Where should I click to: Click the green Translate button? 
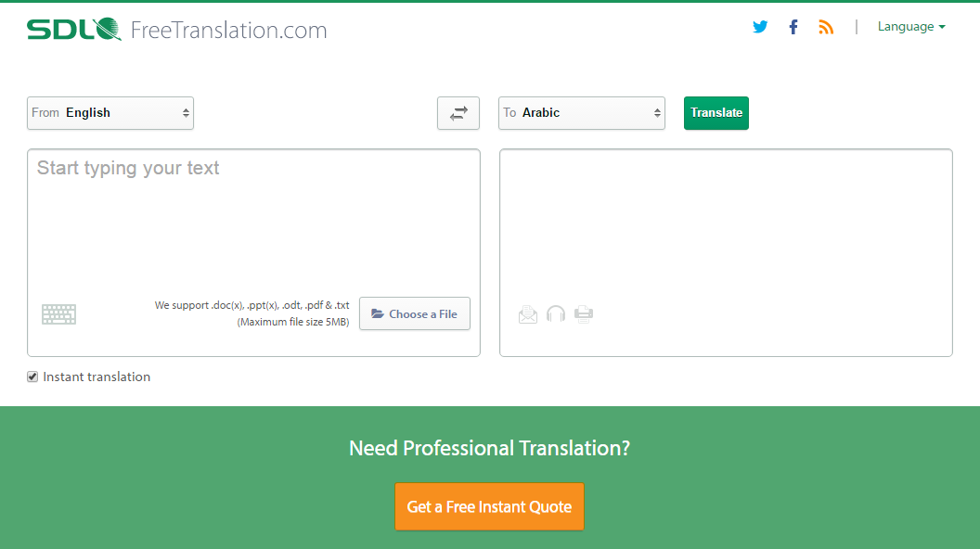pos(716,113)
